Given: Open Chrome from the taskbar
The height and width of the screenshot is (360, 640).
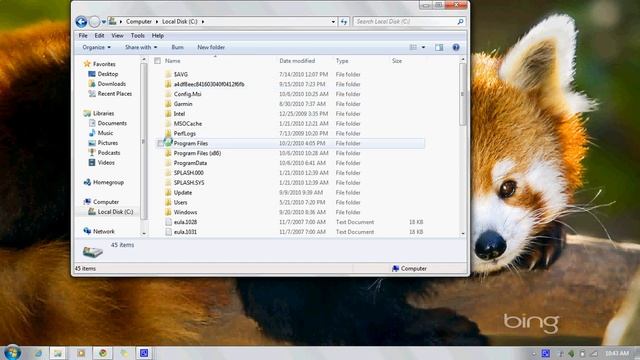Looking at the screenshot, I should coord(103,353).
